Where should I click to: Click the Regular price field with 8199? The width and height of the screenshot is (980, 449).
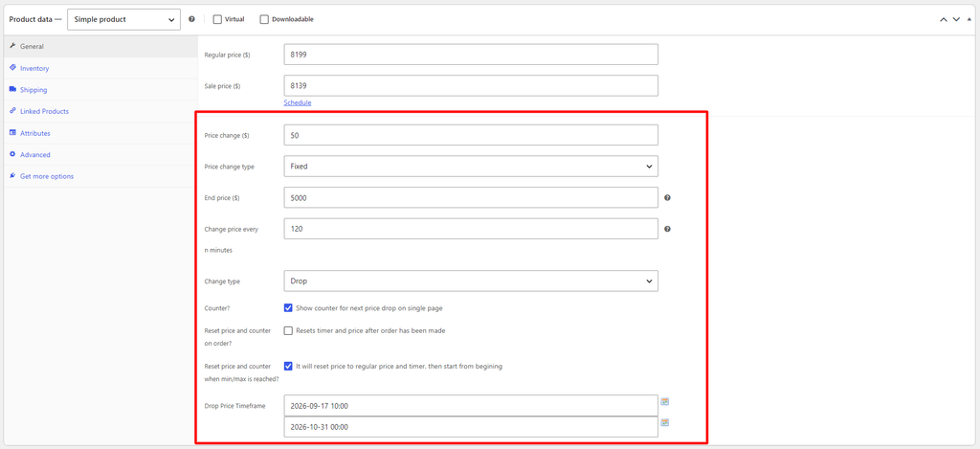tap(471, 55)
